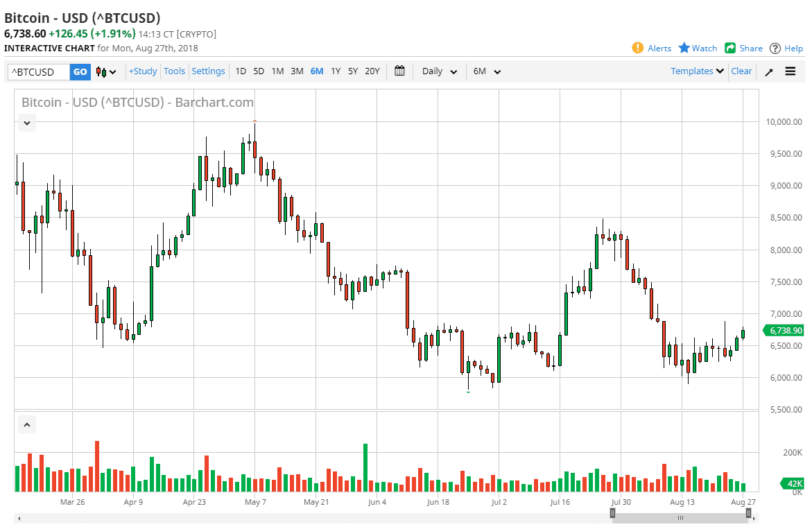Click the pop-out arrow icon near Templates

pos(768,71)
